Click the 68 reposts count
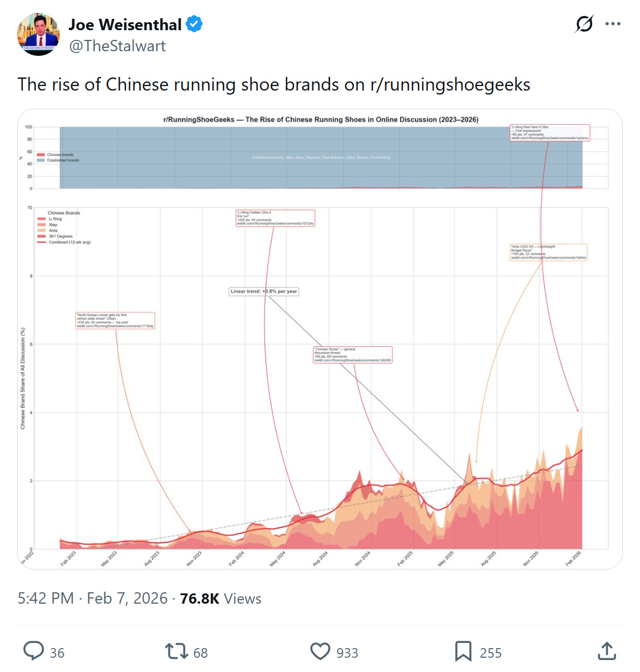Viewport: 640px width, 672px height. pyautogui.click(x=201, y=653)
